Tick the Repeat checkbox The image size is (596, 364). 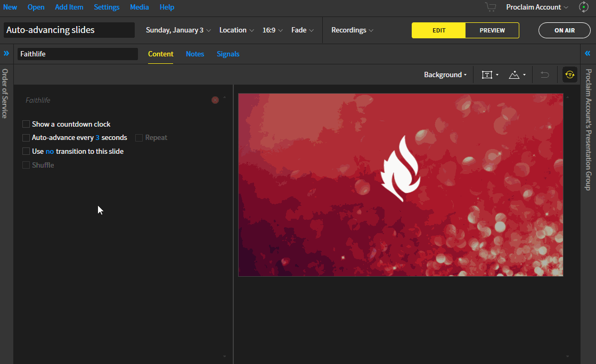(139, 137)
